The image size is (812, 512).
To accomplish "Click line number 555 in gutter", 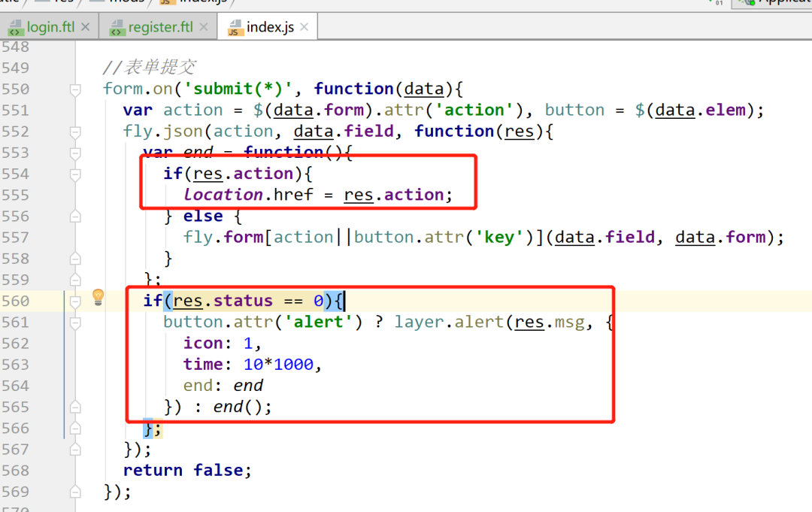I will tap(16, 195).
